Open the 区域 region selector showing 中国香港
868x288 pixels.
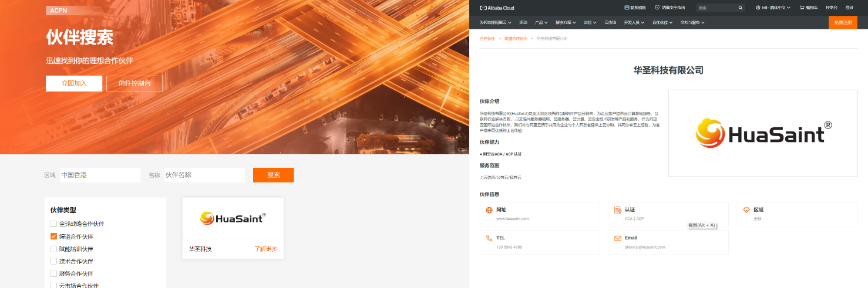tap(100, 175)
